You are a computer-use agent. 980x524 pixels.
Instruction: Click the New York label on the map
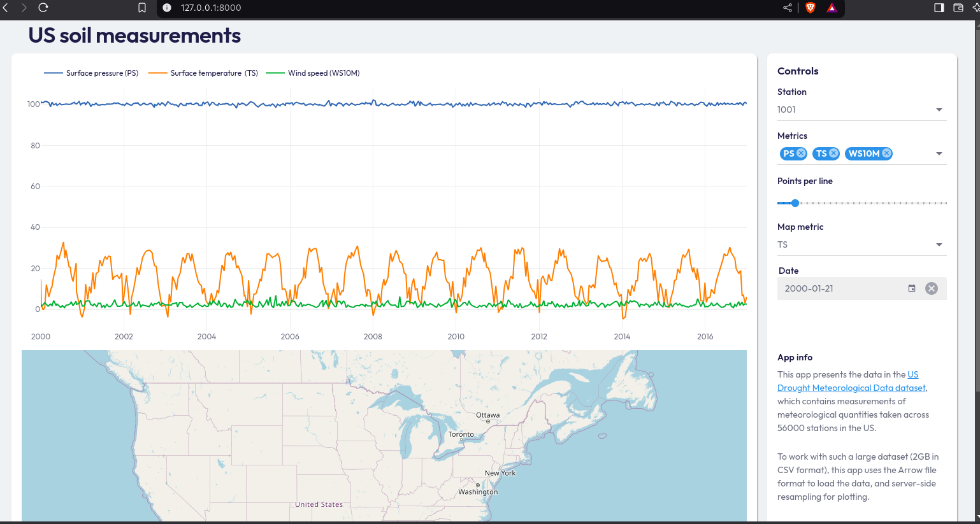point(500,473)
